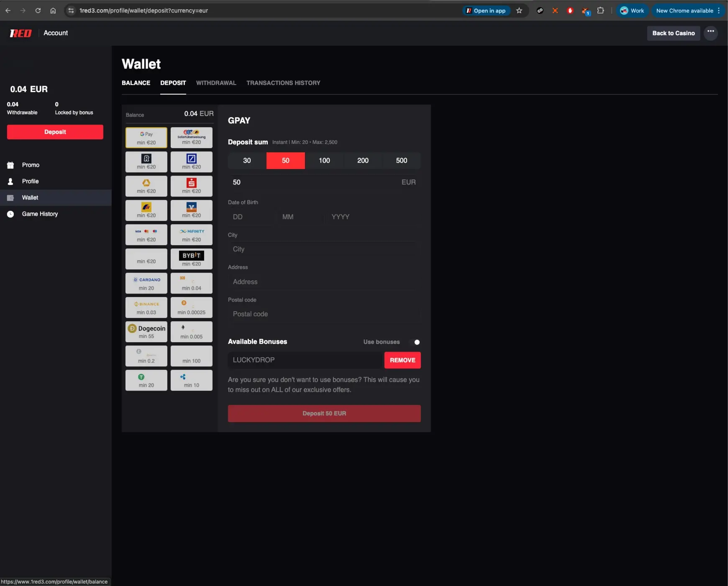Reload the page in browser

click(38, 10)
